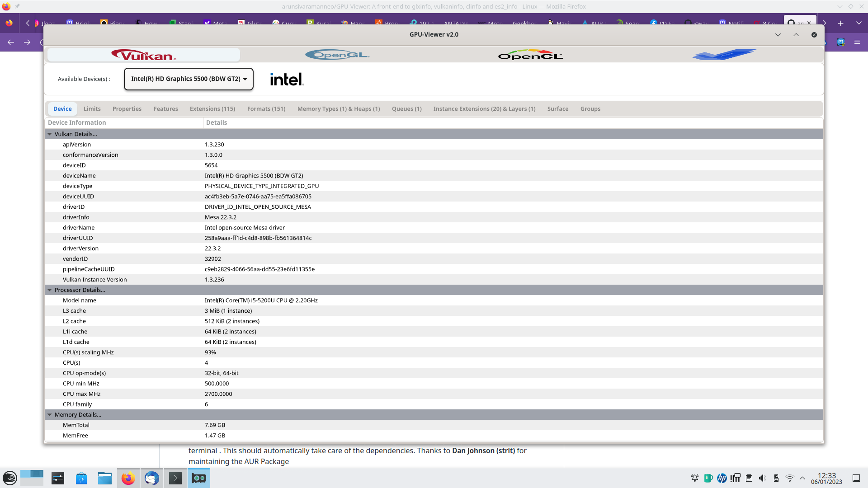
Task: Collapse the Processor Details section
Action: click(50, 290)
